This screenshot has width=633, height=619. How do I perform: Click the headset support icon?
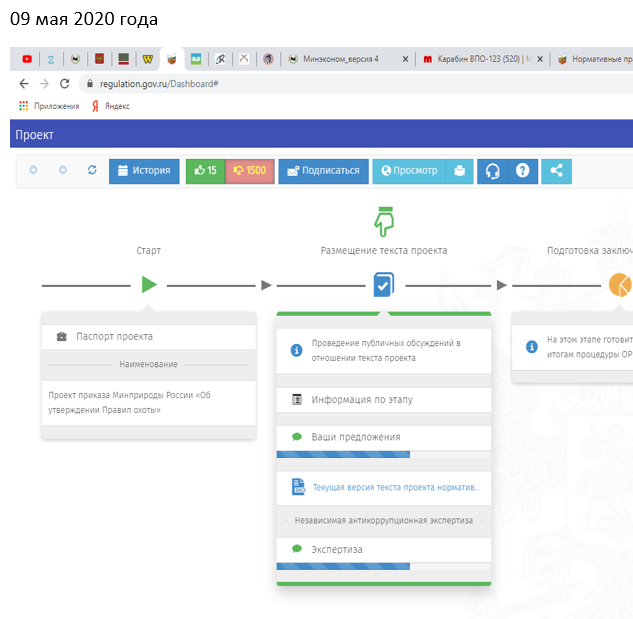coord(492,171)
